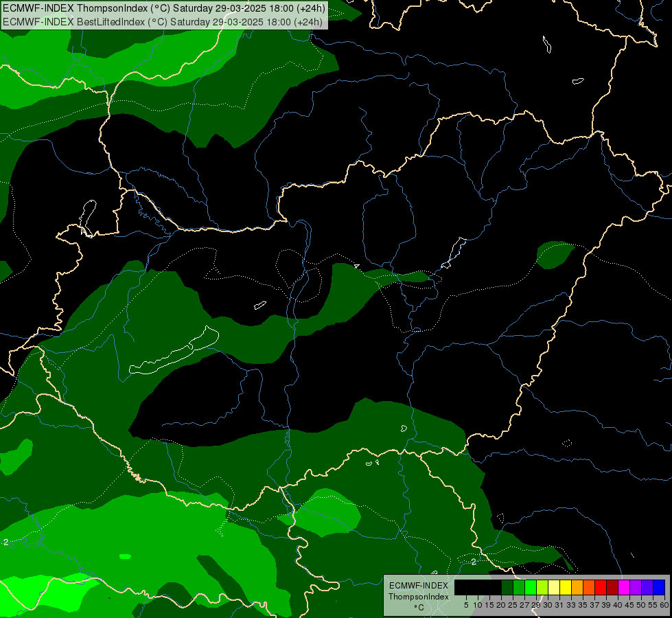Click the legend tick value '40'
The width and height of the screenshot is (672, 618).
coord(618,605)
